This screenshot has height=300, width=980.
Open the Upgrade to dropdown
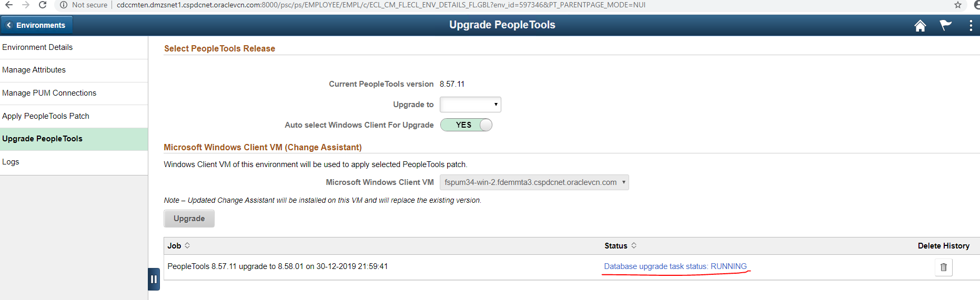470,105
